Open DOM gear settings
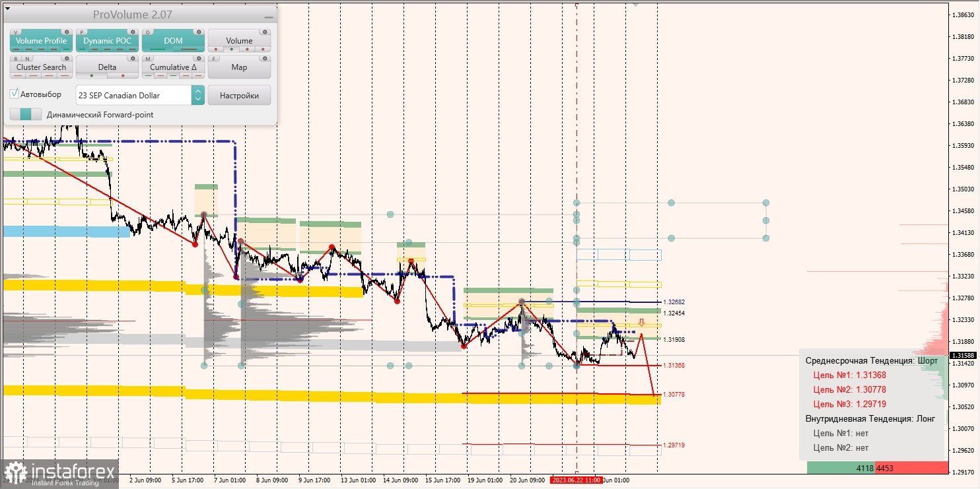Viewport: 980px width, 489px height. (198, 32)
